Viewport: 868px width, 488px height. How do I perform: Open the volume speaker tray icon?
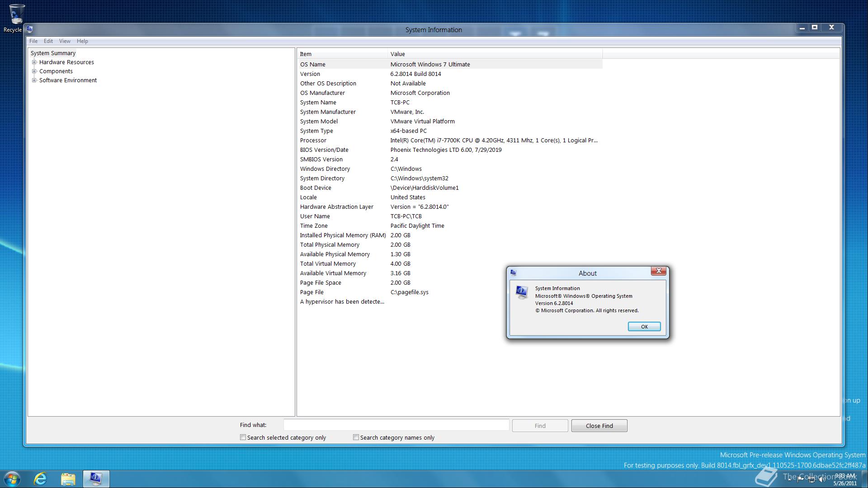[822, 479]
